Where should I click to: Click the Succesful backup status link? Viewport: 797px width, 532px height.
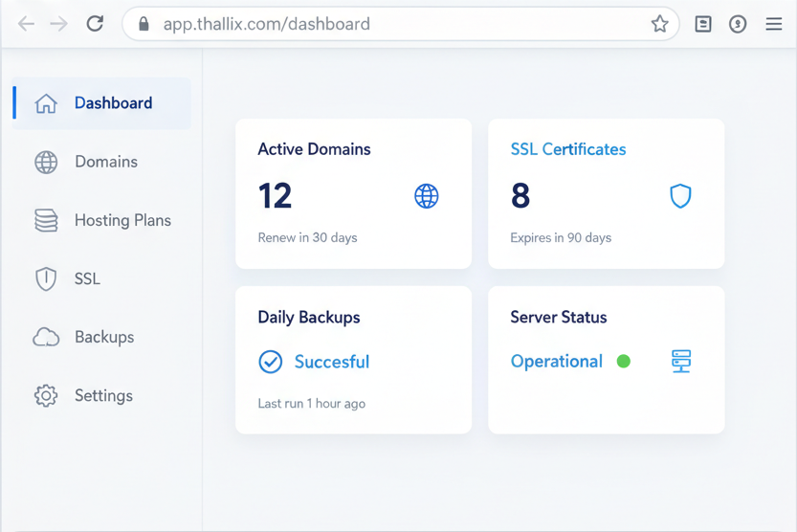pyautogui.click(x=331, y=362)
